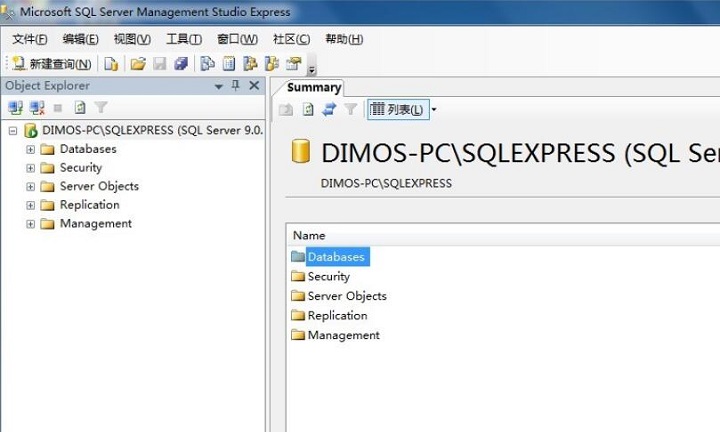The image size is (720, 432).
Task: Click Connect icon in Object Explorer
Action: click(x=15, y=108)
